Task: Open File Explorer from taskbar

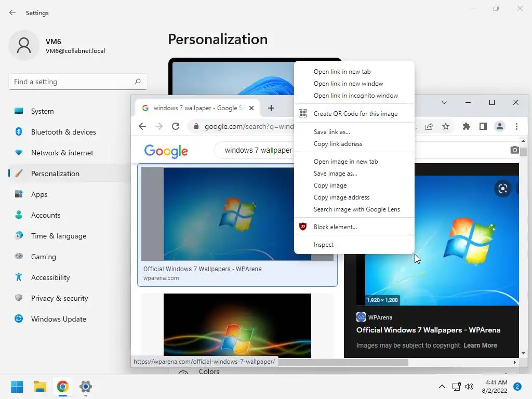Action: 39,387
